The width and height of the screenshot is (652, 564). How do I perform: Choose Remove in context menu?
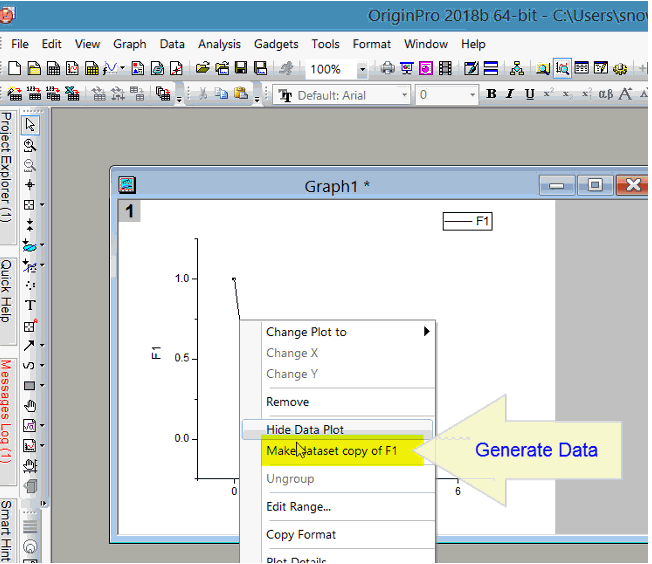338,402
